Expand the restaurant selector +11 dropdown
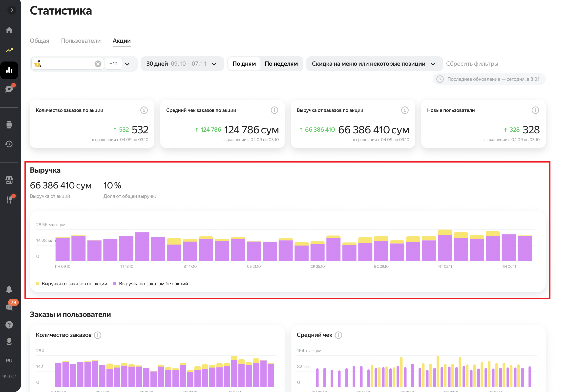The width and height of the screenshot is (568, 392). click(127, 64)
